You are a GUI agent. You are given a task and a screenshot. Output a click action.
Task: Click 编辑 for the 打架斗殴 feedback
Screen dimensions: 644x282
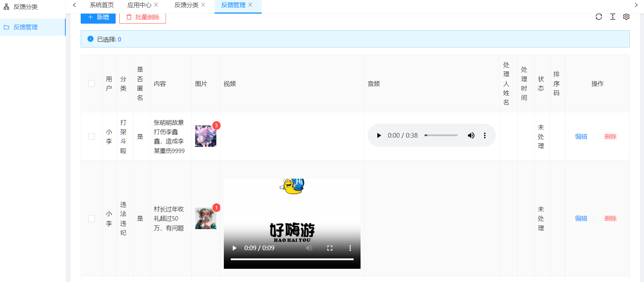click(581, 137)
